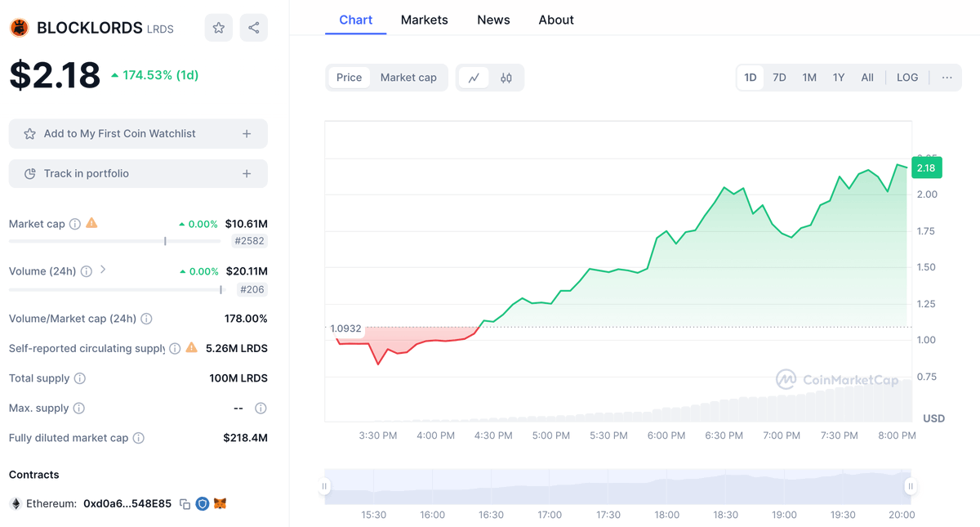Click the BLOCKLORDS coin logo icon

[x=19, y=28]
